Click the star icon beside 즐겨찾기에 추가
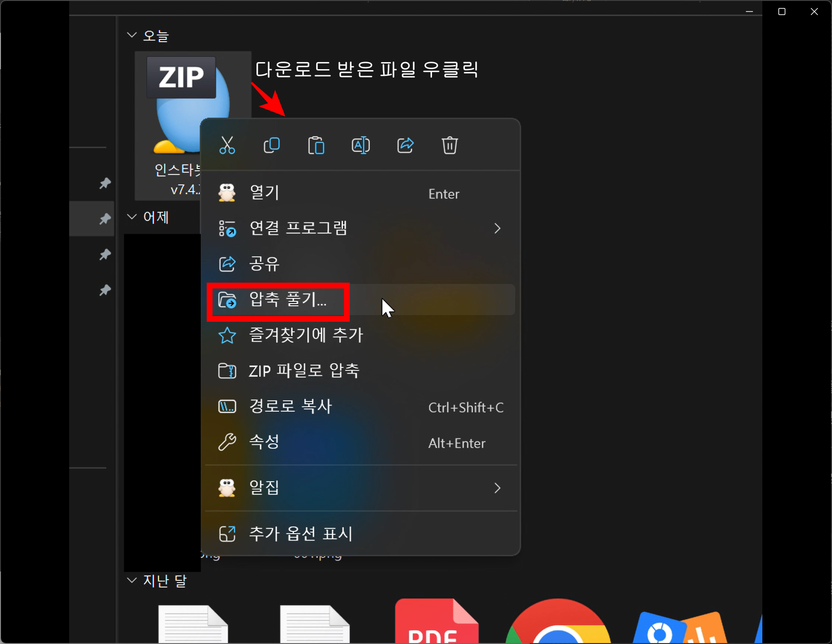This screenshot has height=644, width=832. point(227,335)
